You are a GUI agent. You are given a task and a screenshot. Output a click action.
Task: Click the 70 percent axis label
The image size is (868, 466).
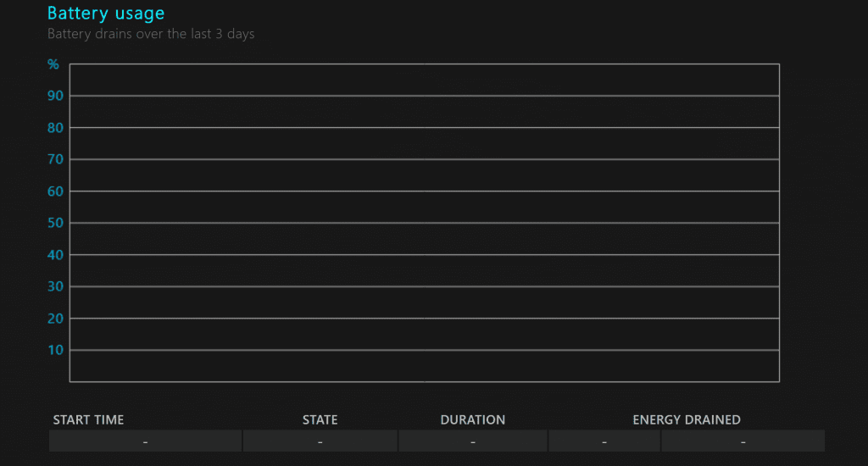(x=56, y=159)
